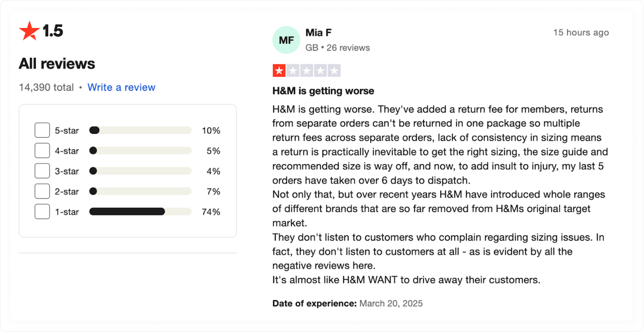Toggle the 1-star filter checkbox
The image size is (644, 332).
(42, 212)
